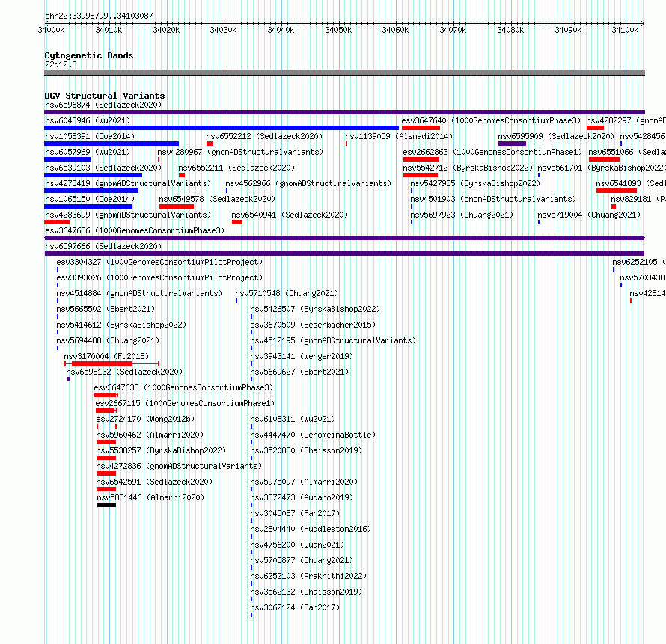666x644 pixels.
Task: Select nsv4278419 (gnomADStructuralVariants) label
Action: click(128, 183)
